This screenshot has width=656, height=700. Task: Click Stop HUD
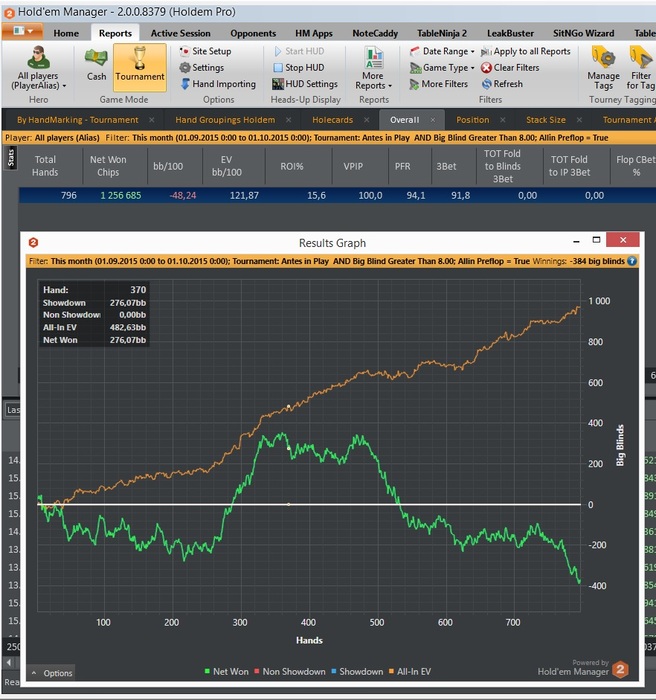299,67
